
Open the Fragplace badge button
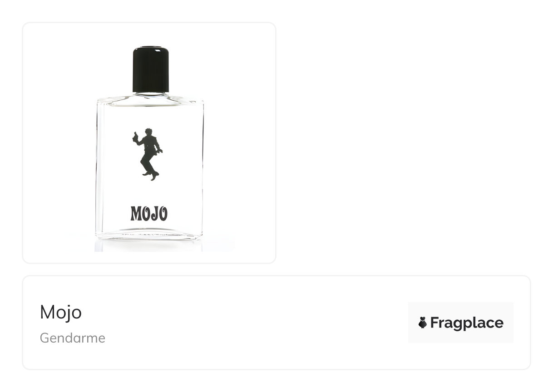461,323
